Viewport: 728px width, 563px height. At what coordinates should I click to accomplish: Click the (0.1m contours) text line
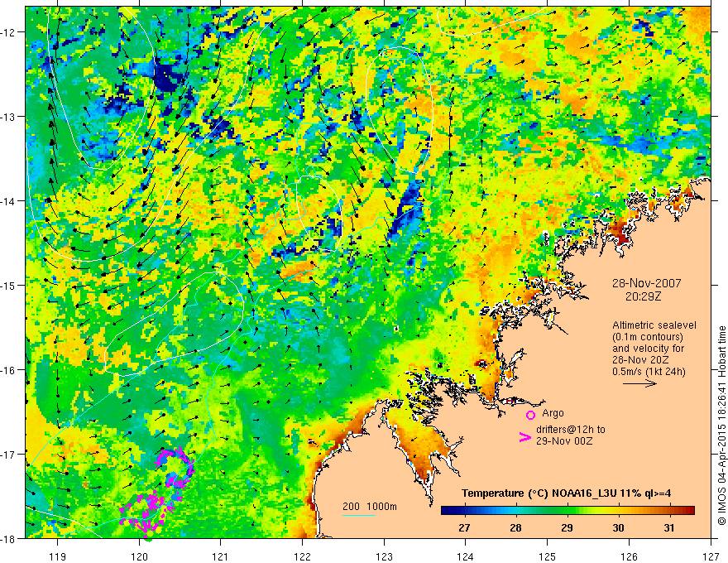[648, 337]
